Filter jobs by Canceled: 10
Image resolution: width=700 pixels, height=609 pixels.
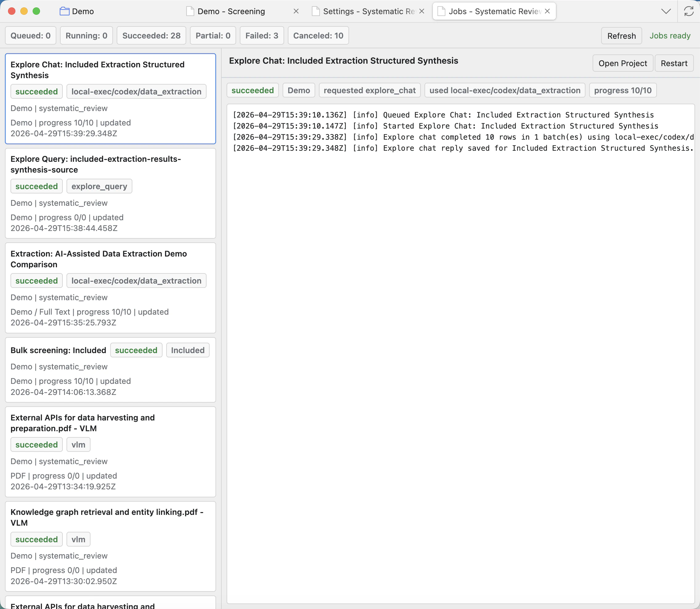pyautogui.click(x=318, y=36)
